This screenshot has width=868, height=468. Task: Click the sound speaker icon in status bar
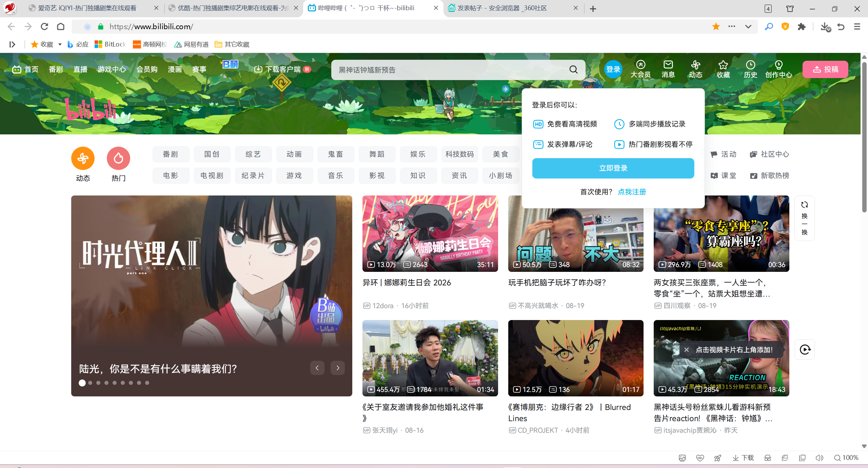[x=819, y=458]
